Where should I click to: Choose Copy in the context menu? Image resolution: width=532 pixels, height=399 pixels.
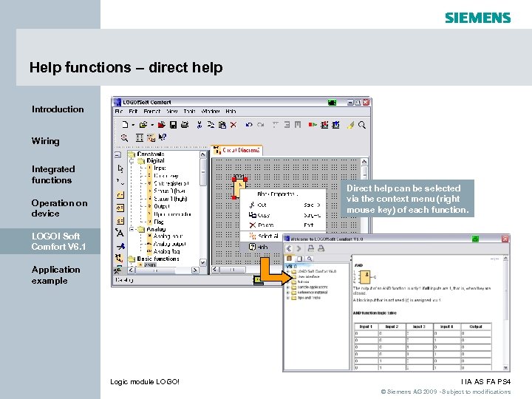coord(283,215)
